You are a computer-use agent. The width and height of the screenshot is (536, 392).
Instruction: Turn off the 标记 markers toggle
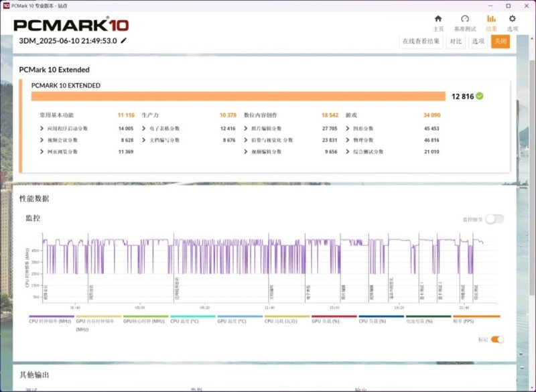[497, 339]
